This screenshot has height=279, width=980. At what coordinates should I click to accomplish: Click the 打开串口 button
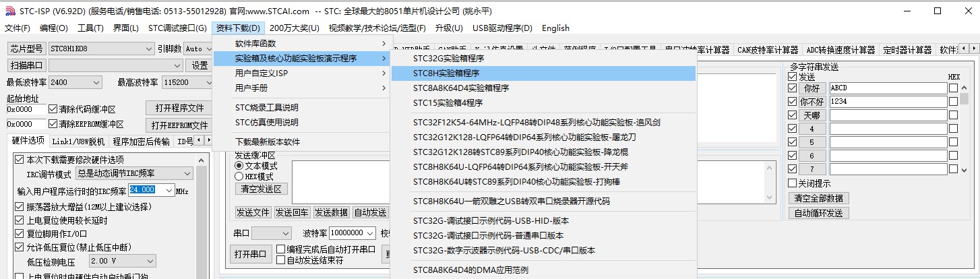coord(251,254)
